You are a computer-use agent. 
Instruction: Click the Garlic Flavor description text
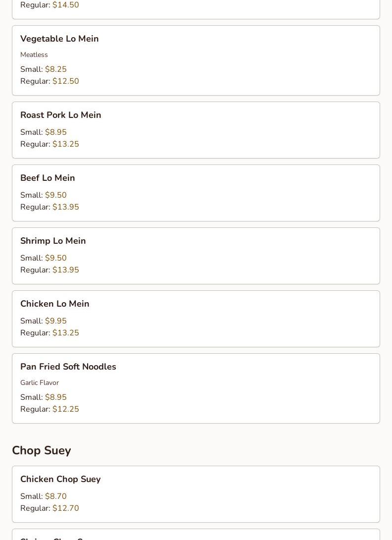tap(40, 382)
